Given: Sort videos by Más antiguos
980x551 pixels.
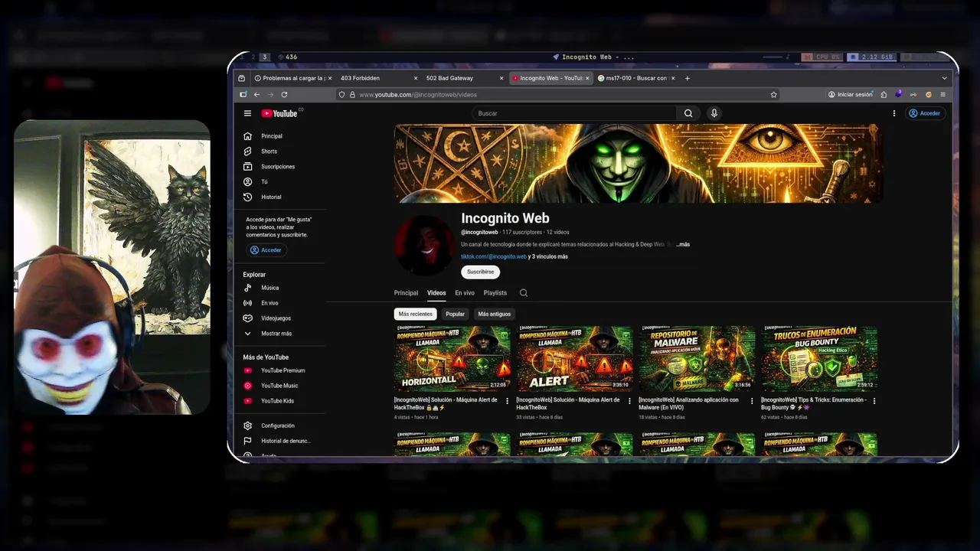Looking at the screenshot, I should tap(494, 314).
